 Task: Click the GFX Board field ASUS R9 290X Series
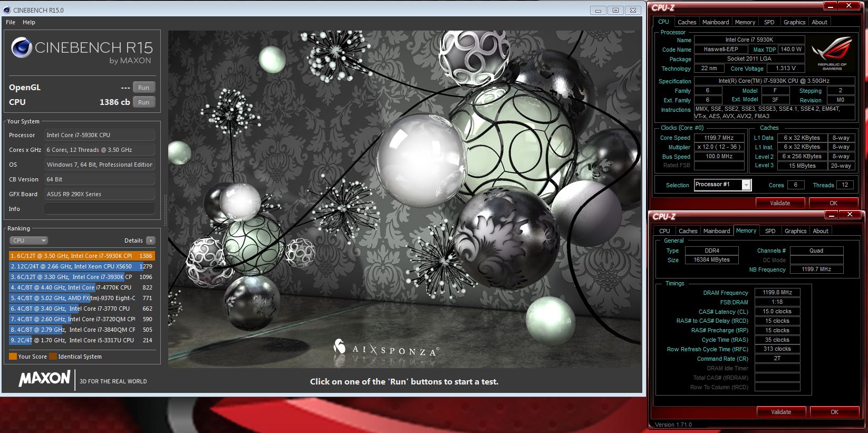[100, 194]
